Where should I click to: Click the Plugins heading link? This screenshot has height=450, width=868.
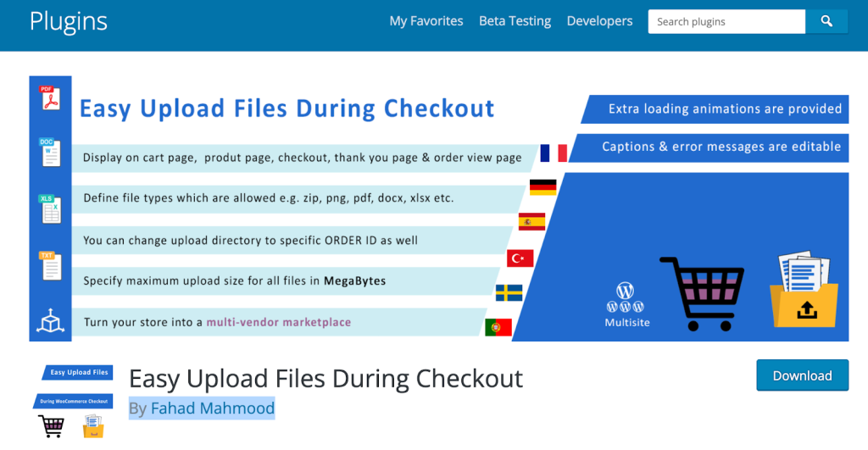point(68,22)
